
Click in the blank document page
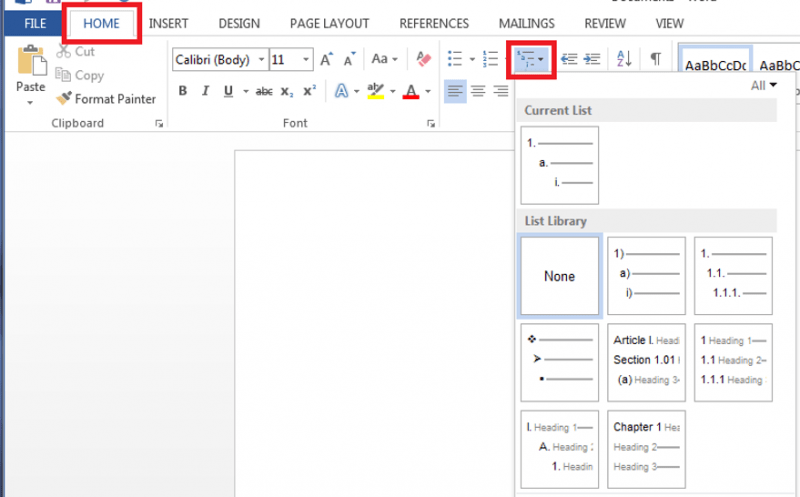pyautogui.click(x=374, y=323)
